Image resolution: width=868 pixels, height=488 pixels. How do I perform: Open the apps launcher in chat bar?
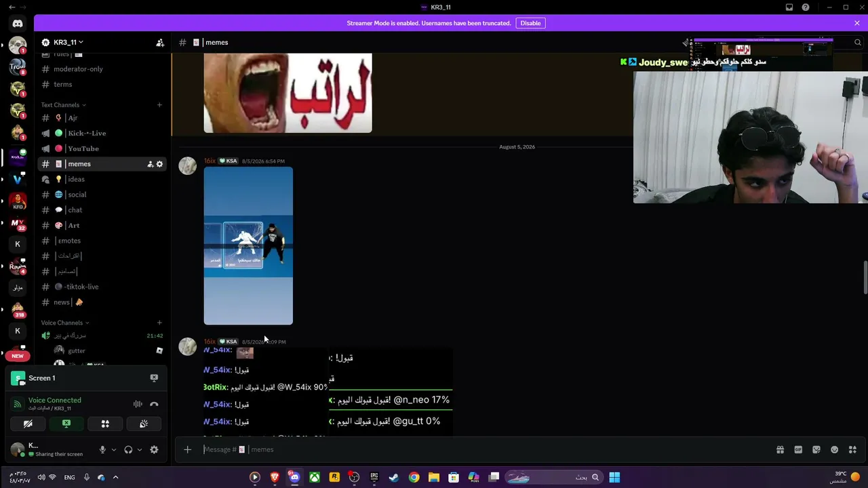pyautogui.click(x=852, y=449)
